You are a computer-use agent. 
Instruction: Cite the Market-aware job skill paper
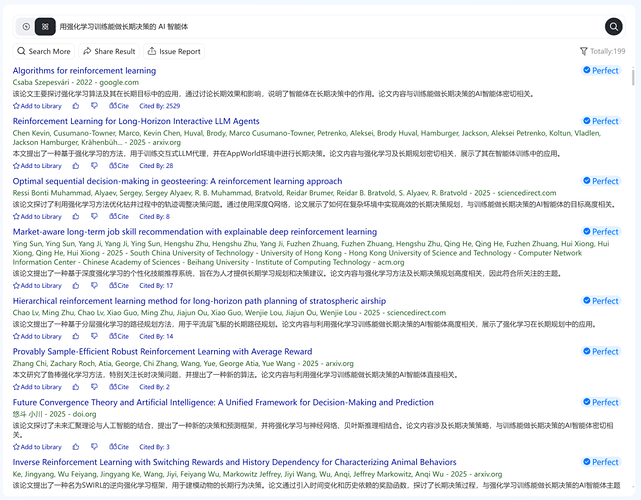click(119, 285)
